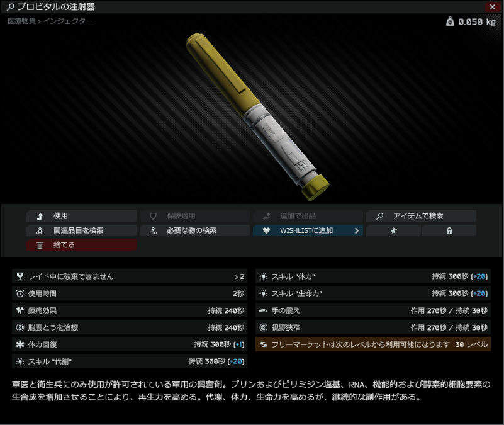504x425 pixels.
Task: Expand the WISHLIST arrow chevron
Action: pyautogui.click(x=357, y=230)
